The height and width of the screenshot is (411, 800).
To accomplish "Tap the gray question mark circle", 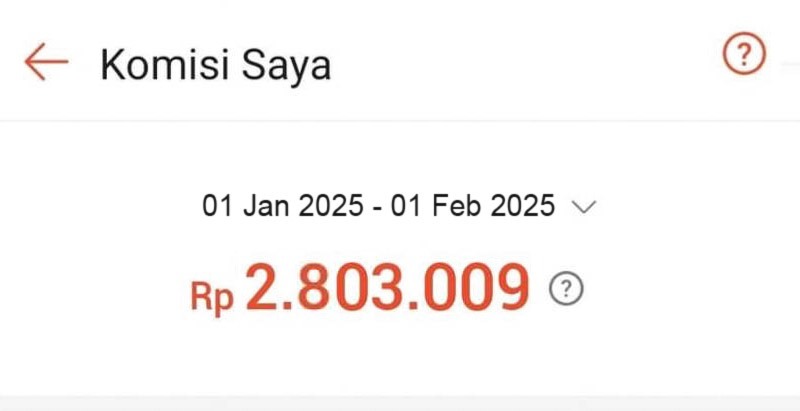I will pos(566,289).
